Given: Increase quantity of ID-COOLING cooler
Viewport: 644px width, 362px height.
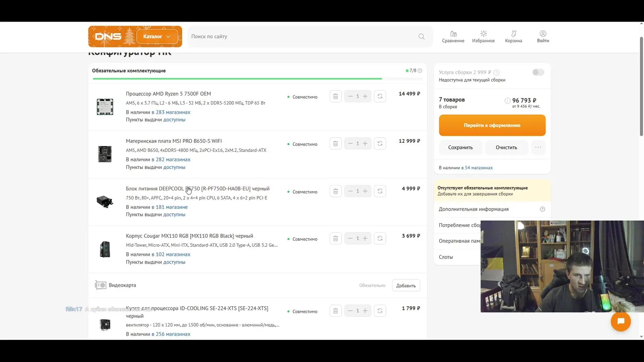Looking at the screenshot, I should tap(365, 311).
